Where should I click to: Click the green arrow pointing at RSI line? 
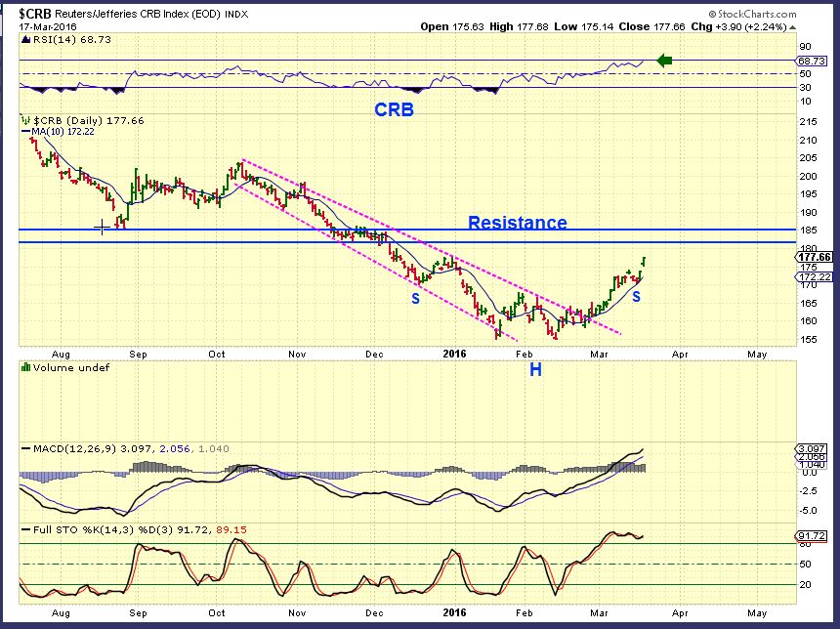coord(664,61)
